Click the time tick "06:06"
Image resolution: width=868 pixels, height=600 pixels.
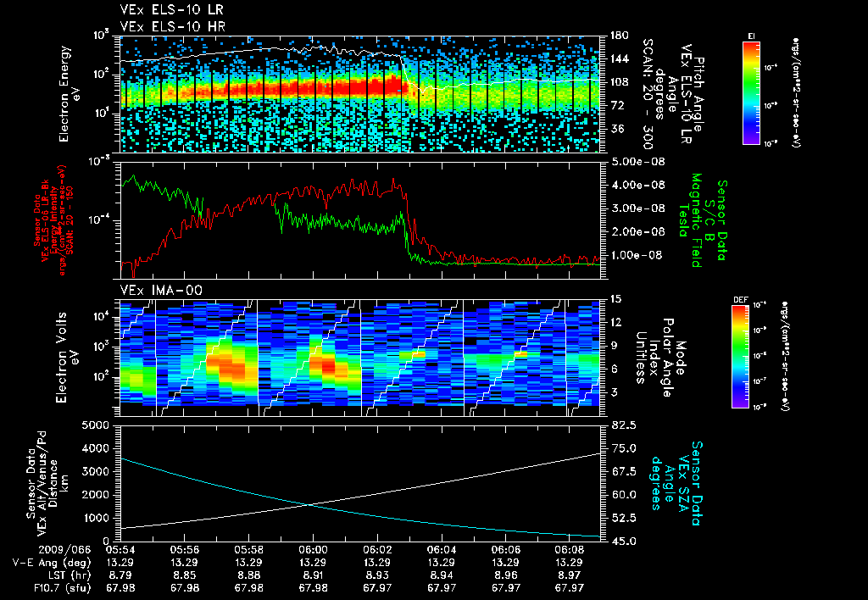(x=505, y=550)
